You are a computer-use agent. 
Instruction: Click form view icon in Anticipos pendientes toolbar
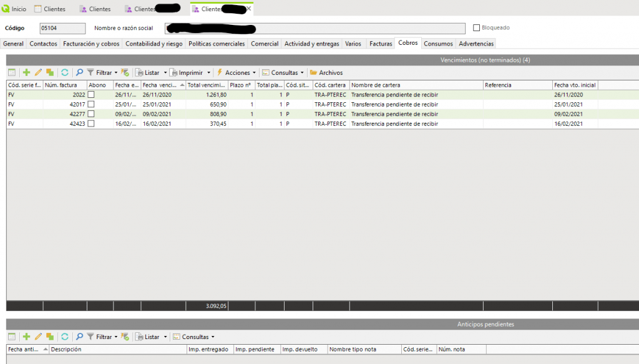point(12,337)
